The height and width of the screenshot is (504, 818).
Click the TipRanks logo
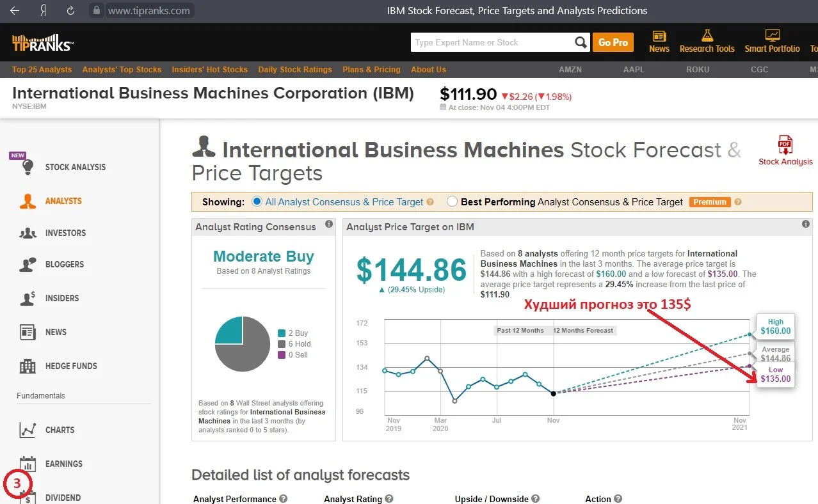(43, 43)
